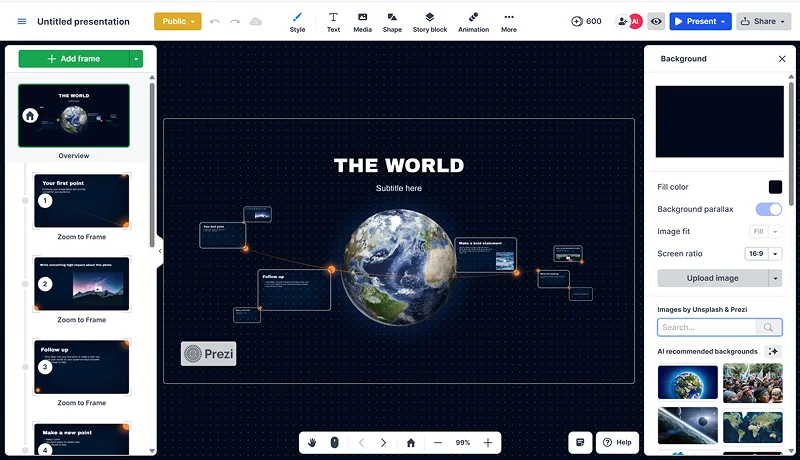
Task: Click the add collaborator icon
Action: coord(622,21)
